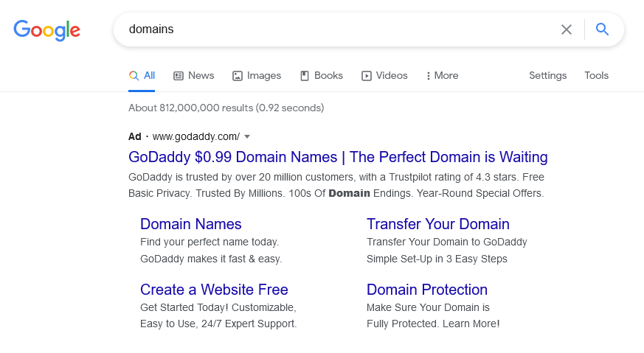Open the Create a Website Free sitelink
This screenshot has width=644, height=353.
tap(214, 290)
